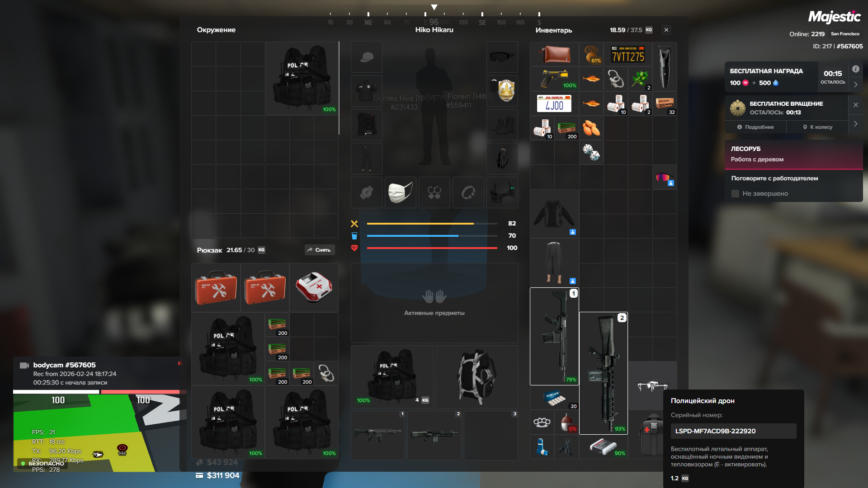Click the 'К колесу' button
868x488 pixels.
click(x=817, y=127)
